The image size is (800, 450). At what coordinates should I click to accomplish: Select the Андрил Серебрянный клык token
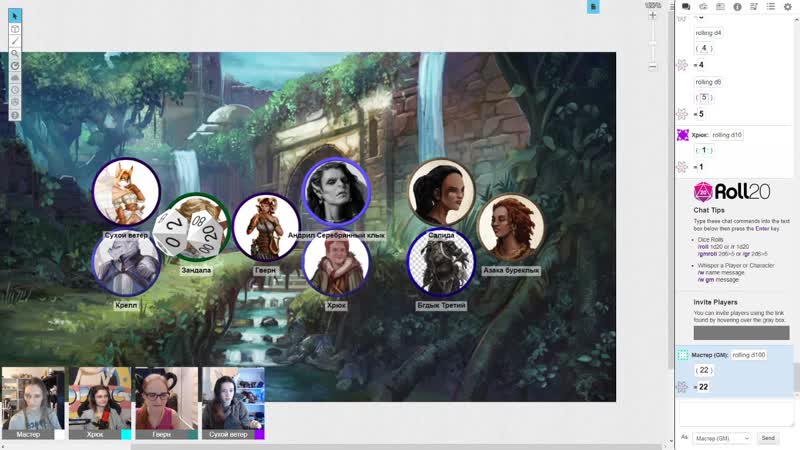(336, 192)
